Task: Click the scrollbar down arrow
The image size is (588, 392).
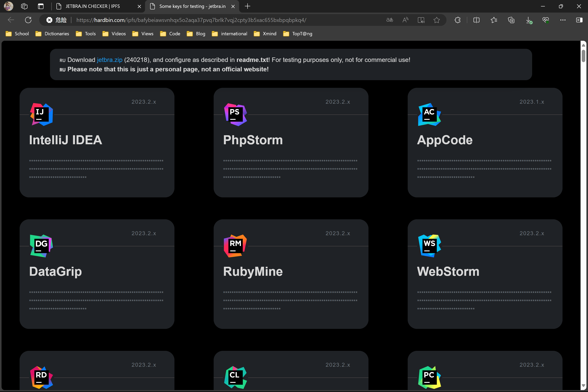Action: click(x=583, y=386)
